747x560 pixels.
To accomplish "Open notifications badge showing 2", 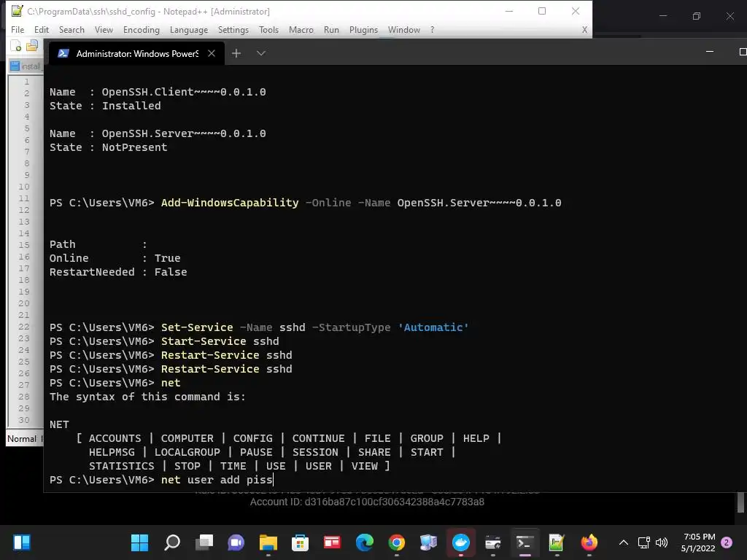I will pyautogui.click(x=727, y=542).
